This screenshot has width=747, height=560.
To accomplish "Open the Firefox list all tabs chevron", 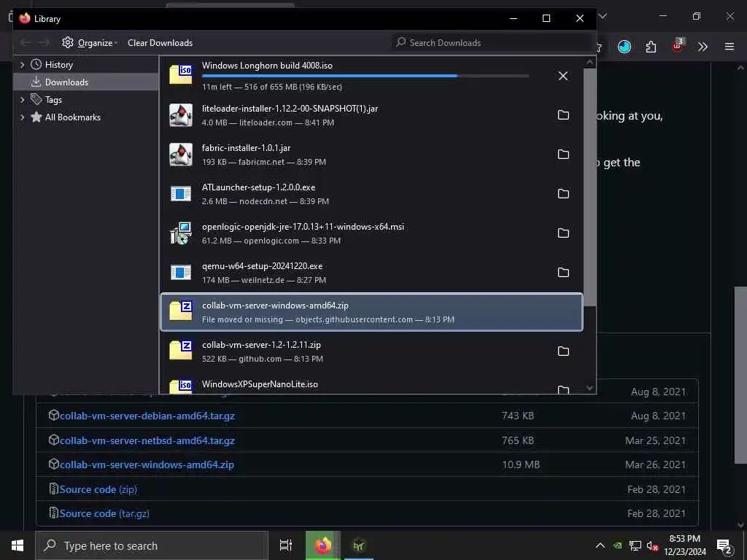I will coord(603,16).
